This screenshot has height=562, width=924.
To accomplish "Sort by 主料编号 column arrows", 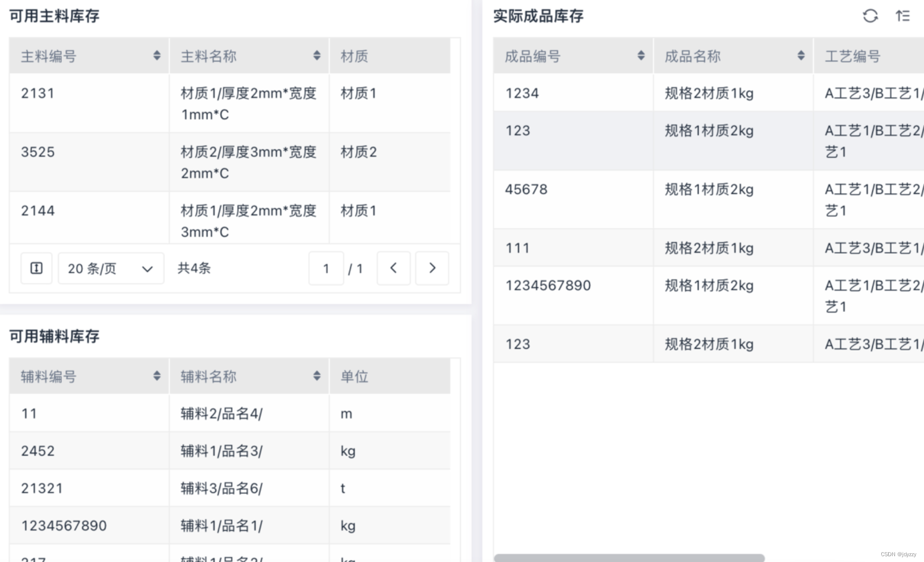I will [157, 56].
